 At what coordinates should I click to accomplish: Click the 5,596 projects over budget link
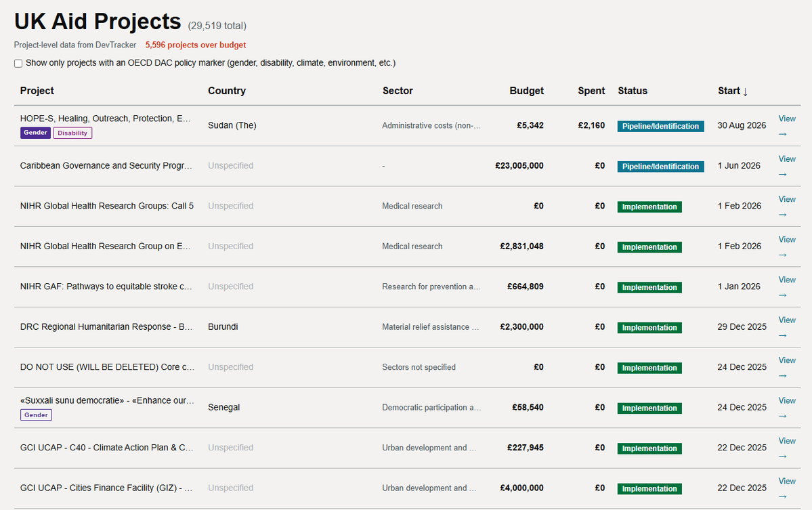[195, 45]
